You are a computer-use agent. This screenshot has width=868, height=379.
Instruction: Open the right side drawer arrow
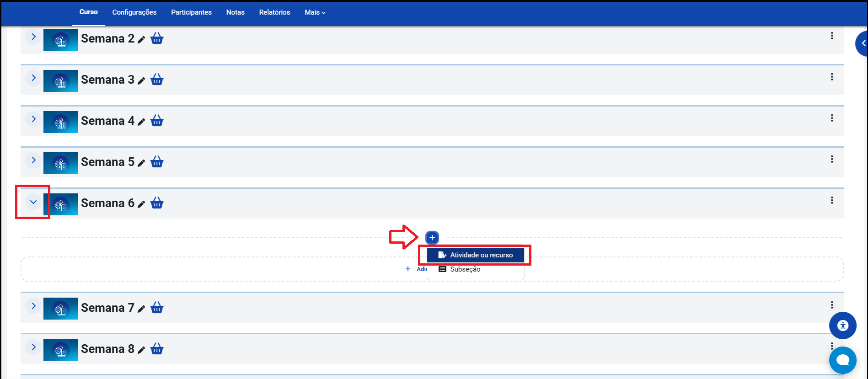click(863, 43)
